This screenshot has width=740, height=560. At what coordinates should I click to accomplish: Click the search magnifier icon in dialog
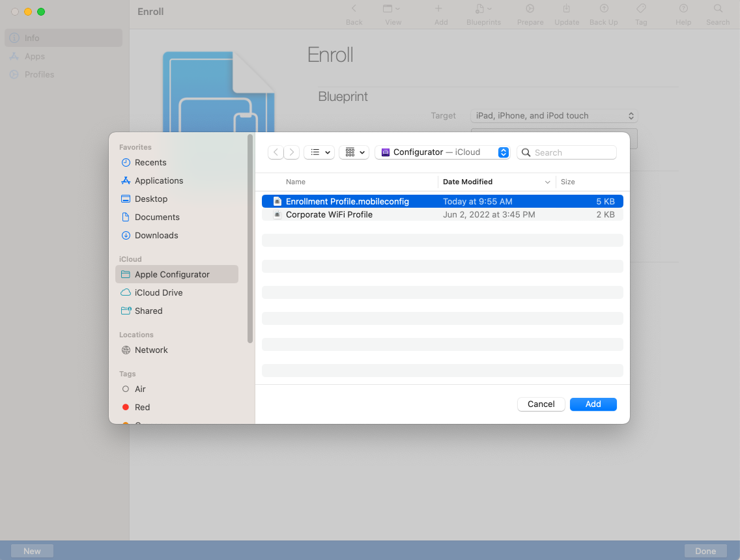click(526, 152)
